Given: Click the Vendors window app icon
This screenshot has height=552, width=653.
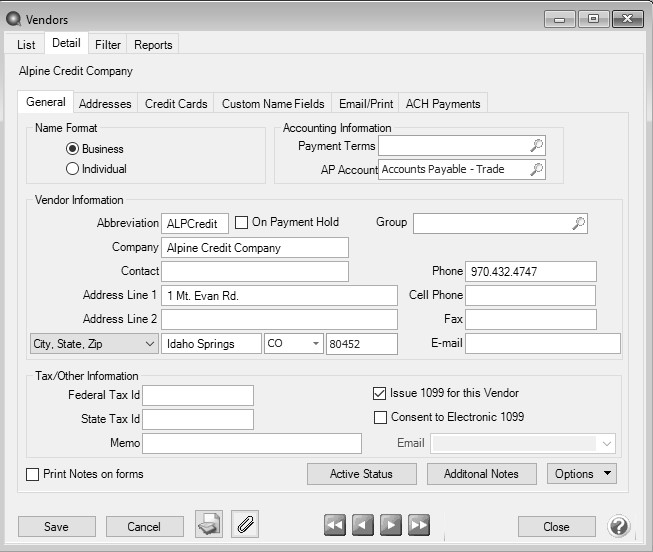Looking at the screenshot, I should (x=14, y=19).
